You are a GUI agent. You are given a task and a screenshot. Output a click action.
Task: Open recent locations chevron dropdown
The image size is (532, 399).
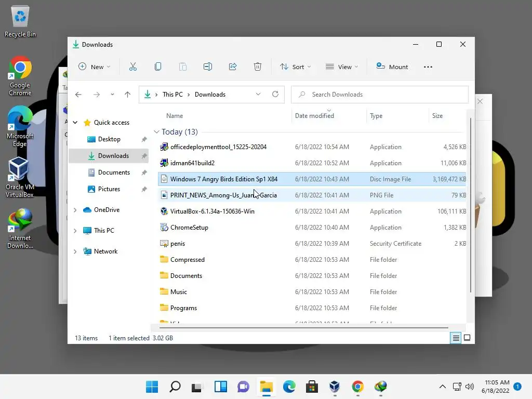pos(112,95)
